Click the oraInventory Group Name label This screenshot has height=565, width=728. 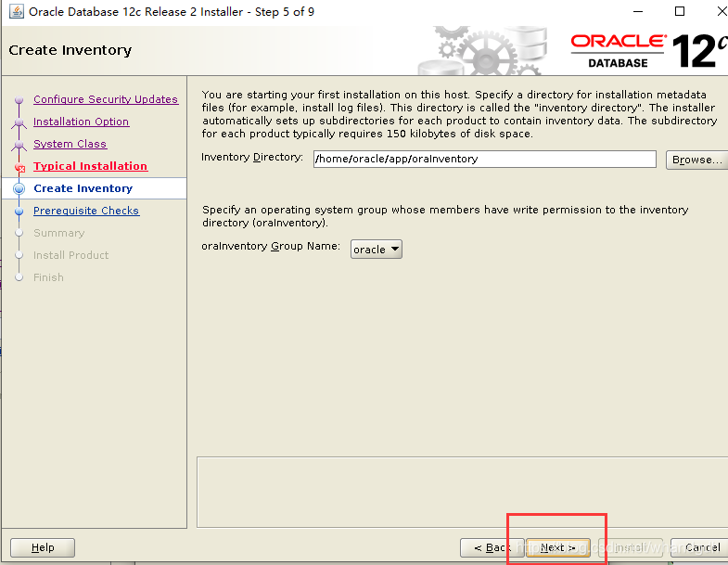point(271,246)
